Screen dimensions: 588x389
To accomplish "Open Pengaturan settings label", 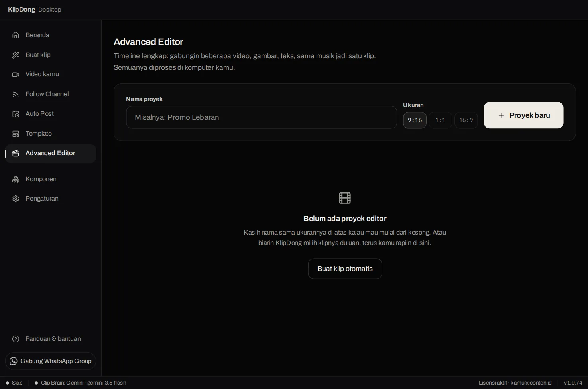I will point(42,199).
